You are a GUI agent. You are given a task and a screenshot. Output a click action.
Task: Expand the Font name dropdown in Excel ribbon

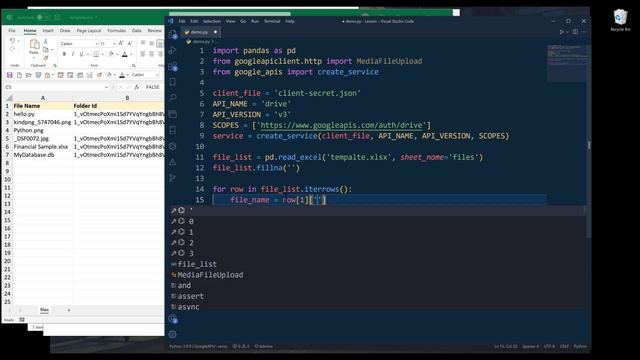pyautogui.click(x=97, y=44)
